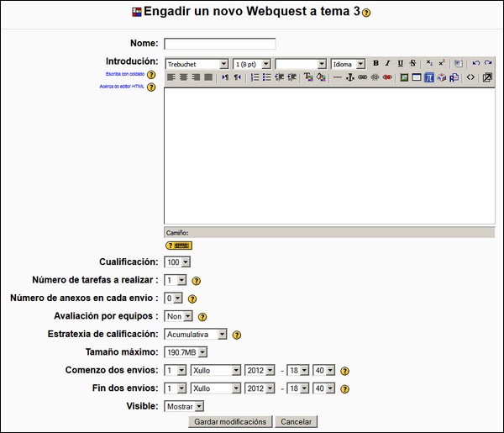This screenshot has width=504, height=433.
Task: Click the undo arrow in editor toolbar
Action: (x=475, y=63)
